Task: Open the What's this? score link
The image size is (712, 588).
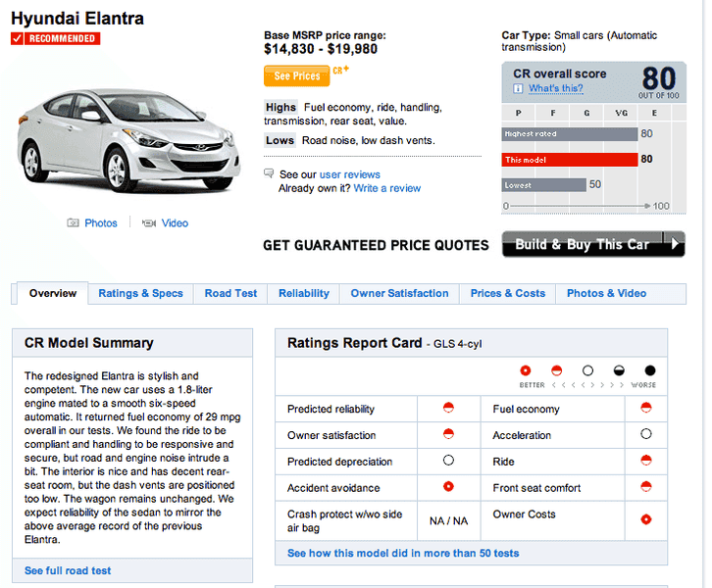Action: click(556, 88)
